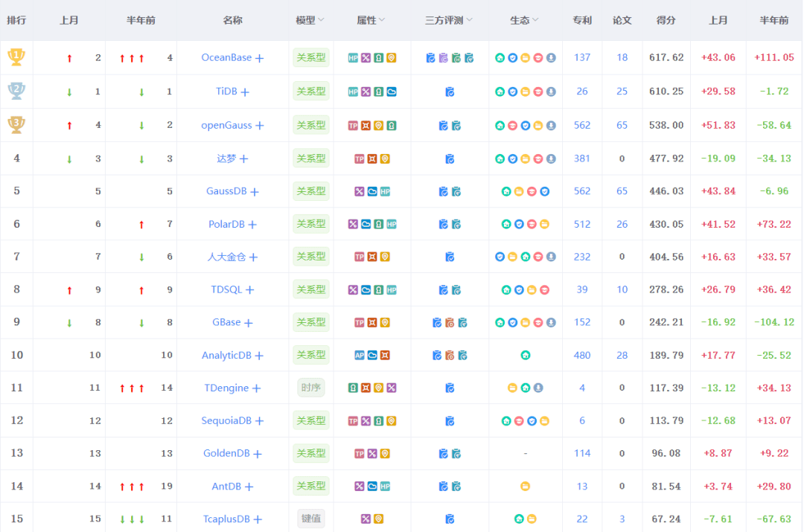Click the 键值 model tag for TcaplusDB

pos(310,519)
